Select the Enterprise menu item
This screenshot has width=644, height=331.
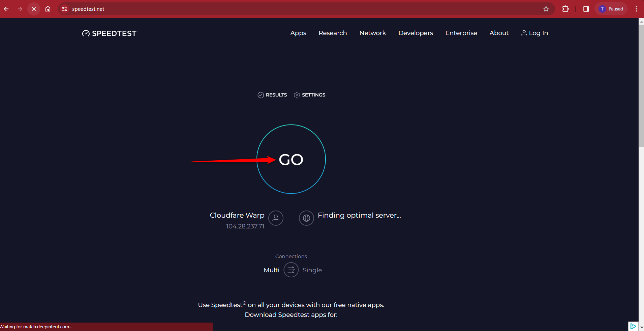pos(461,33)
